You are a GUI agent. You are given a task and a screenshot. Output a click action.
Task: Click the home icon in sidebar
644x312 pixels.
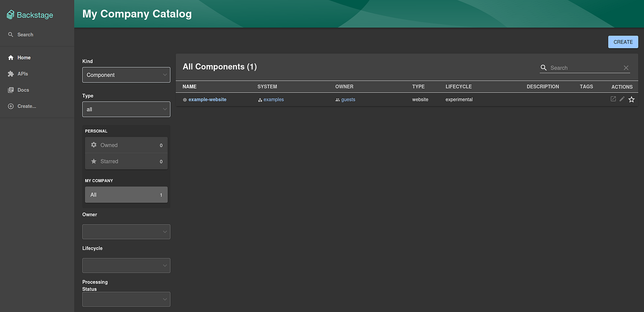pos(11,58)
